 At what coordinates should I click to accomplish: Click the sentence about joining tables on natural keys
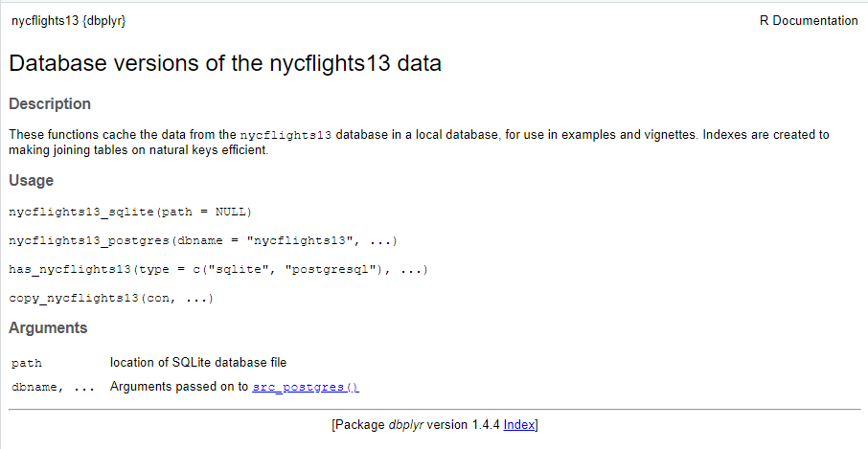coord(138,150)
